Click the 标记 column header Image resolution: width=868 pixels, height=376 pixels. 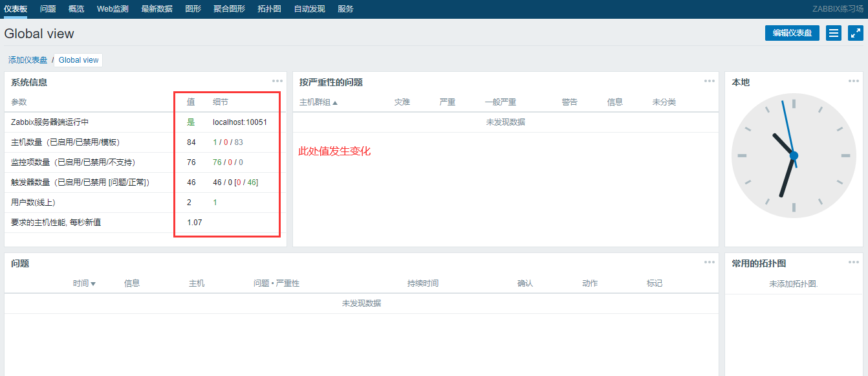pyautogui.click(x=655, y=283)
